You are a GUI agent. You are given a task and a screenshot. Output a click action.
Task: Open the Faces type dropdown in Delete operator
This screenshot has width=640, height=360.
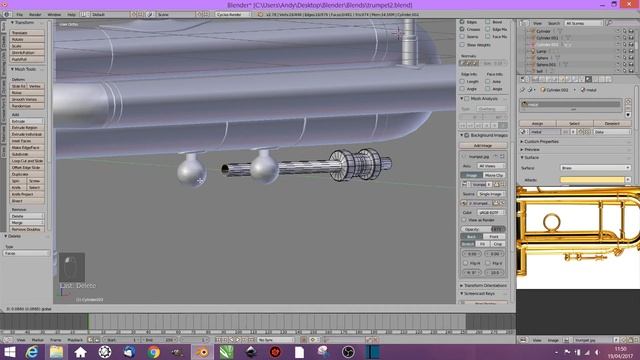(x=26, y=253)
